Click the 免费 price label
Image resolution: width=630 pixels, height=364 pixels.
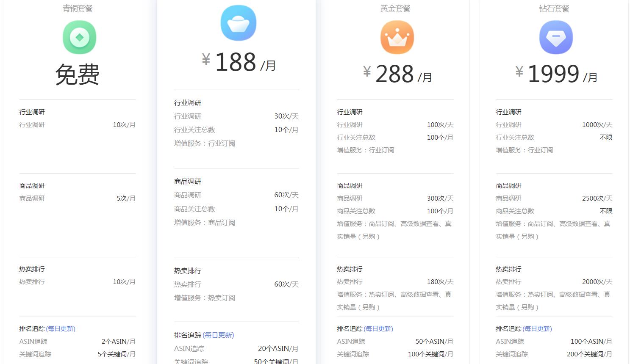(78, 74)
